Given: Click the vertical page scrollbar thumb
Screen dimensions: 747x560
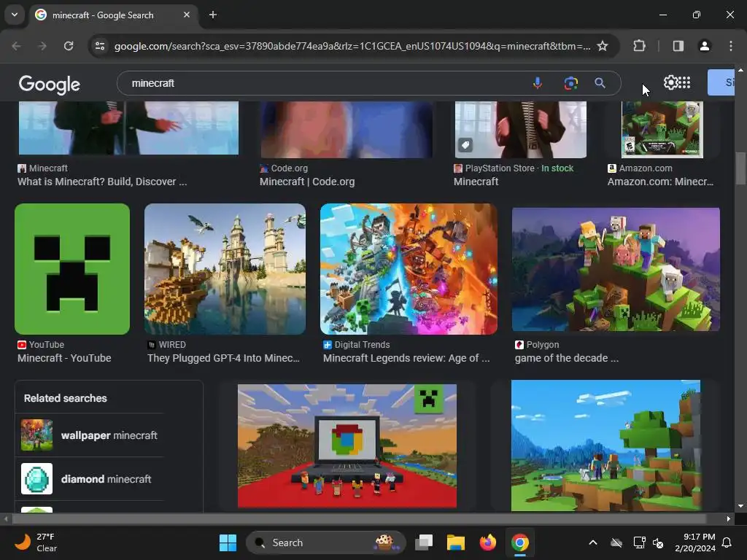Looking at the screenshot, I should tap(740, 168).
